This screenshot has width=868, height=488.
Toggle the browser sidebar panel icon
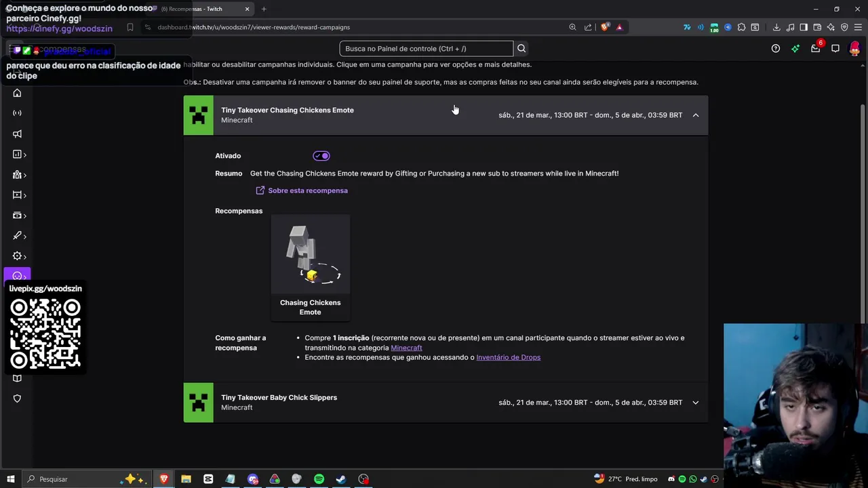(x=804, y=27)
